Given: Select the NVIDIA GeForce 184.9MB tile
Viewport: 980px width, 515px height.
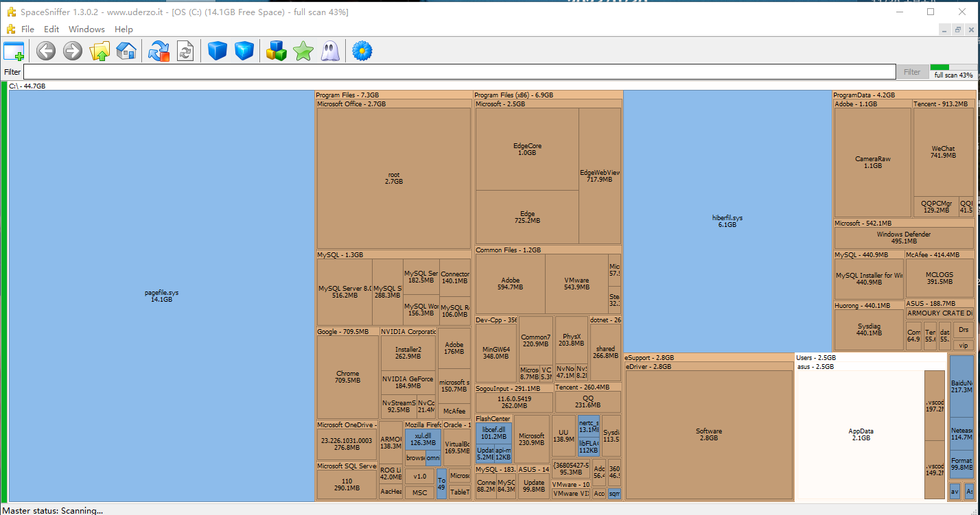Looking at the screenshot, I should (408, 383).
